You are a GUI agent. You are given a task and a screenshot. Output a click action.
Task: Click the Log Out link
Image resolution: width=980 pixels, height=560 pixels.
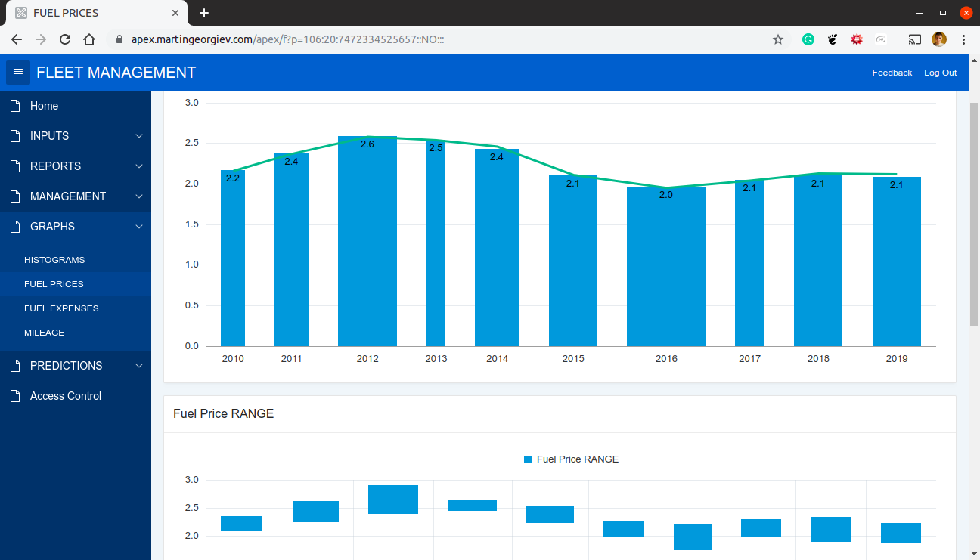pos(940,73)
